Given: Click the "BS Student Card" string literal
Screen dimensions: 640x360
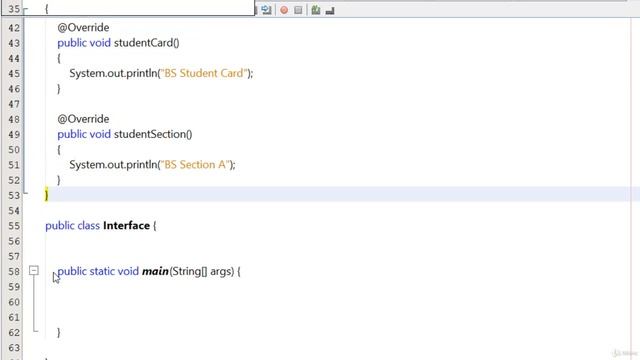Looking at the screenshot, I should 204,73.
